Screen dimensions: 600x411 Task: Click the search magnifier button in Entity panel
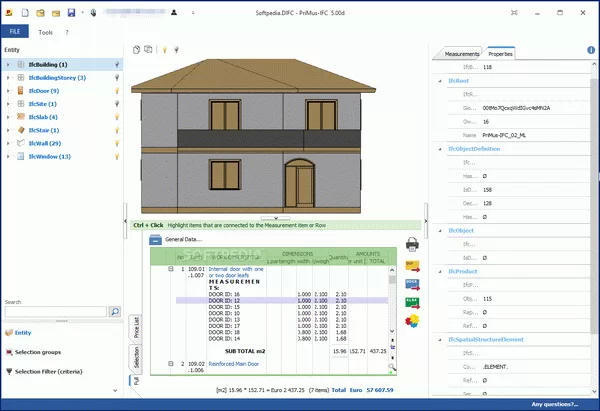(x=115, y=312)
